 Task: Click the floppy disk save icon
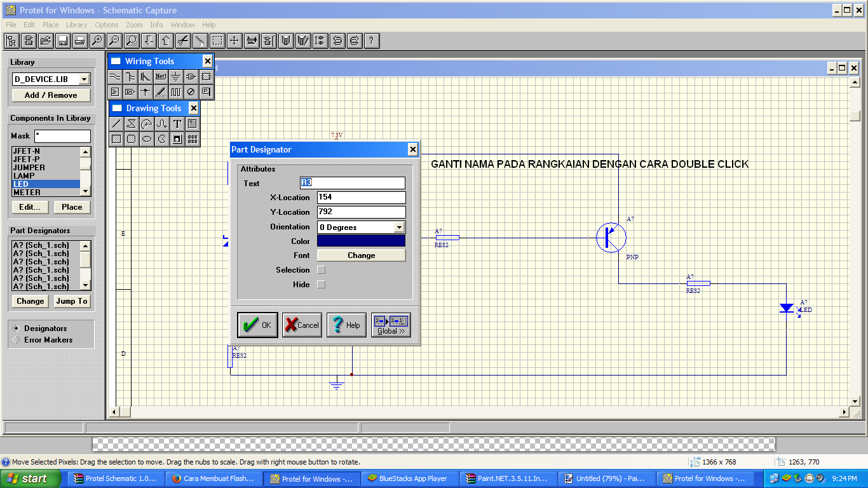(x=62, y=41)
